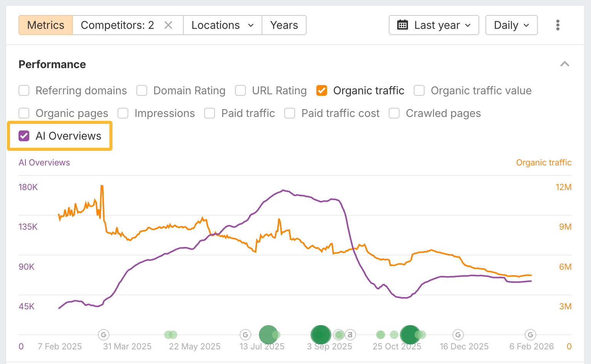Disable the Organic traffic checkbox
This screenshot has height=364, width=591.
322,90
